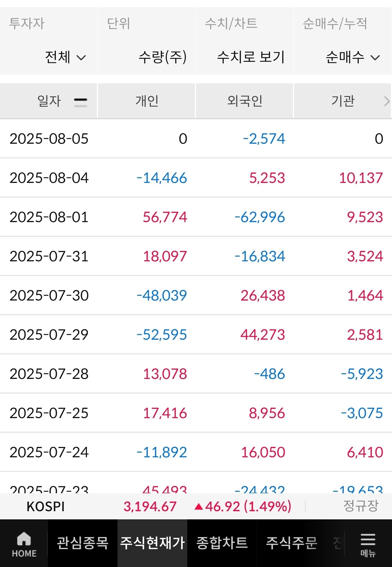Tap the KOSPI index ticker bar

tap(196, 507)
